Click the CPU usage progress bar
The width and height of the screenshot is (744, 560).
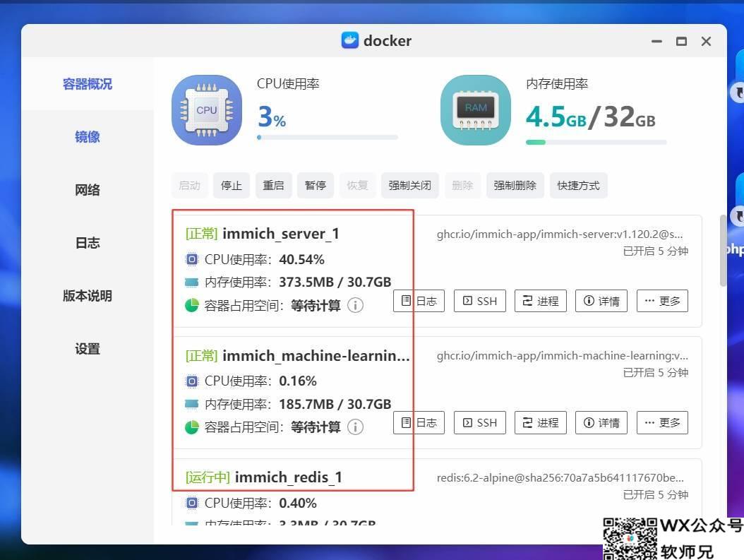[x=328, y=138]
